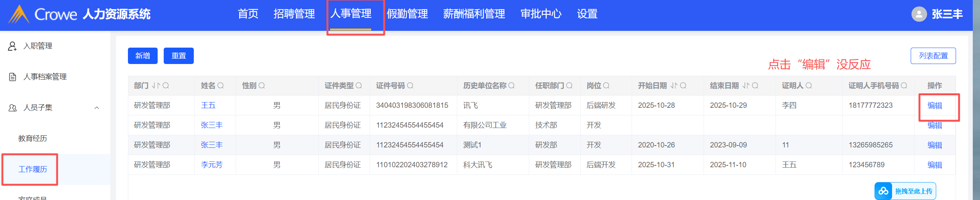Click 编辑 in the 李元芳 row

point(935,165)
